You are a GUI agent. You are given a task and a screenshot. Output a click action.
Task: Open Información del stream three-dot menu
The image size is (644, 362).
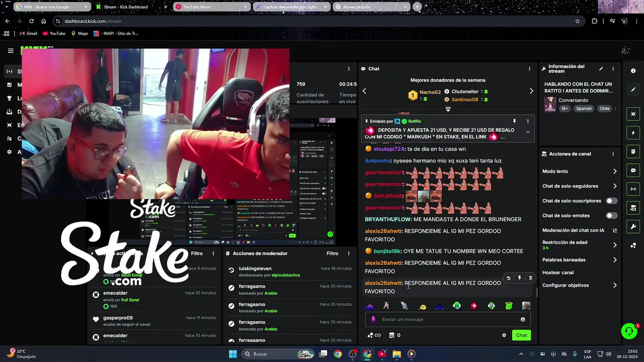coord(613,69)
